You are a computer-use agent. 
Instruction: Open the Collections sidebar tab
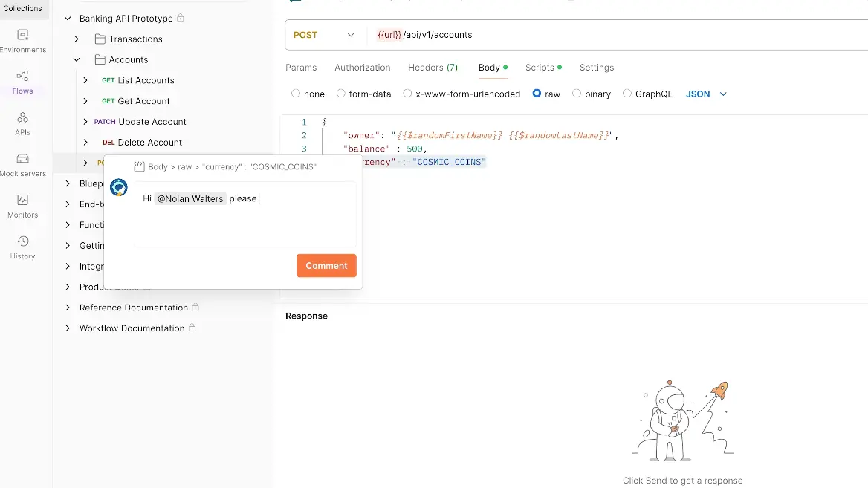23,8
